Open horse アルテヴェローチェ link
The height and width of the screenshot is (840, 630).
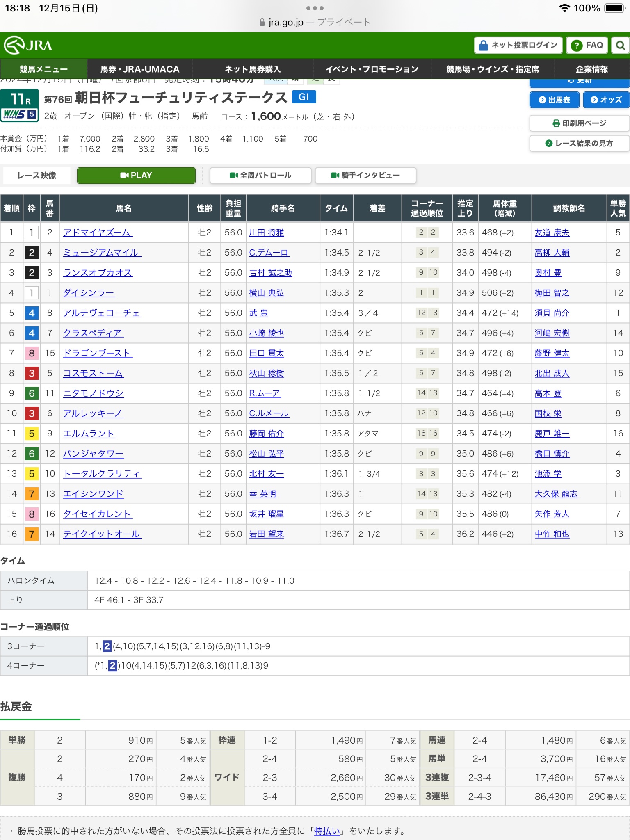(x=102, y=313)
